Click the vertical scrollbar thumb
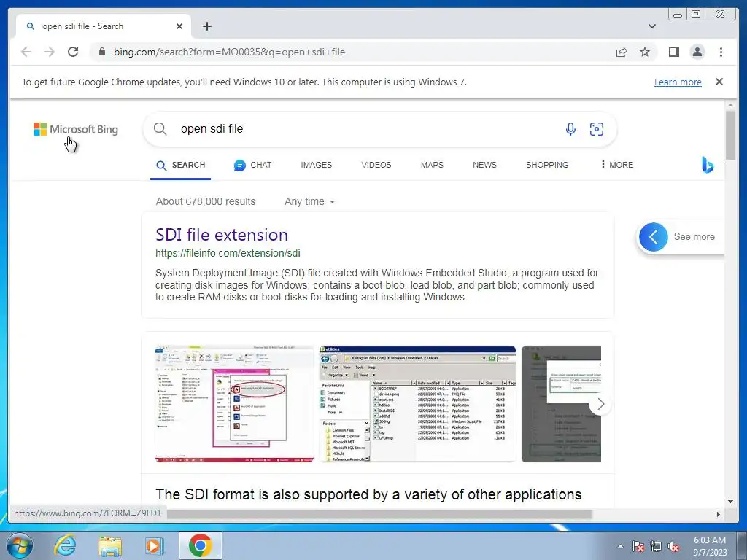 coord(730,135)
